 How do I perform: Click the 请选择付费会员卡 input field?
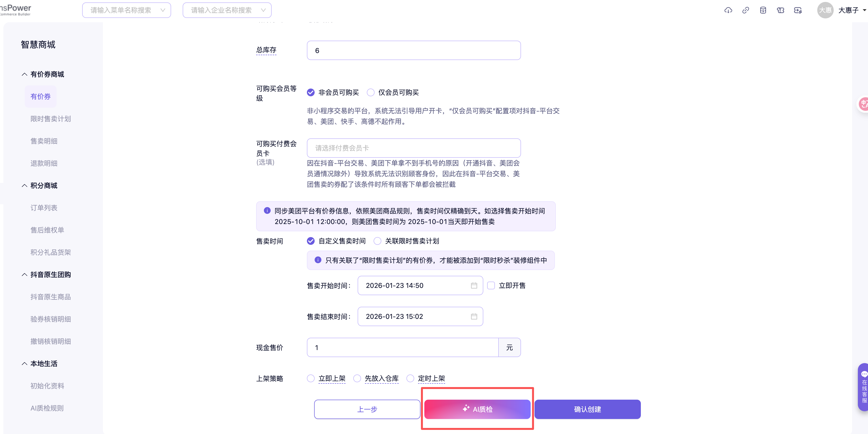pos(413,148)
